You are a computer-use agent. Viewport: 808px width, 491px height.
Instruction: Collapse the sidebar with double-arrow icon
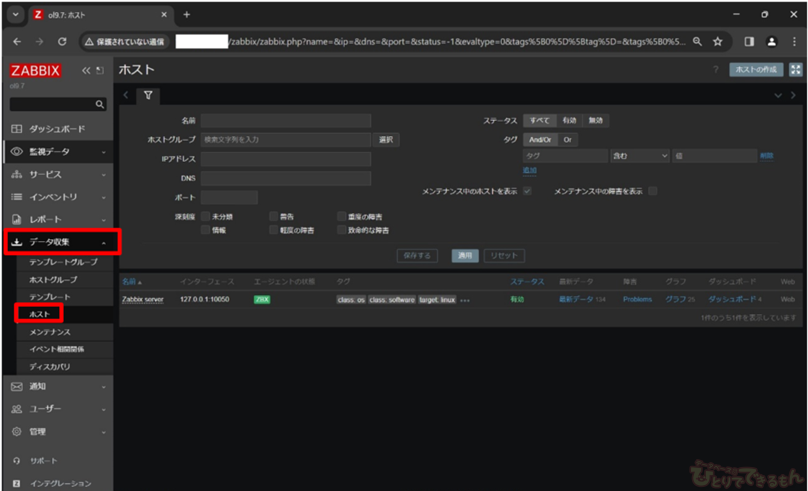pos(86,70)
